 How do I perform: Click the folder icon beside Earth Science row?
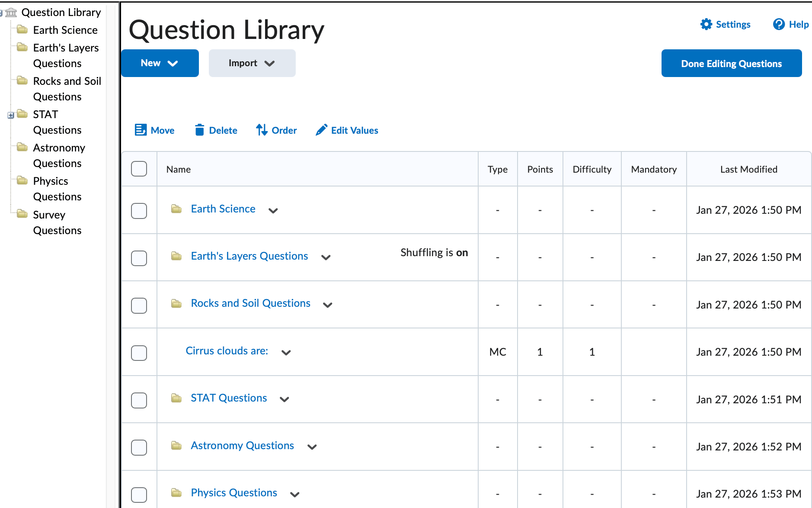[x=176, y=209]
